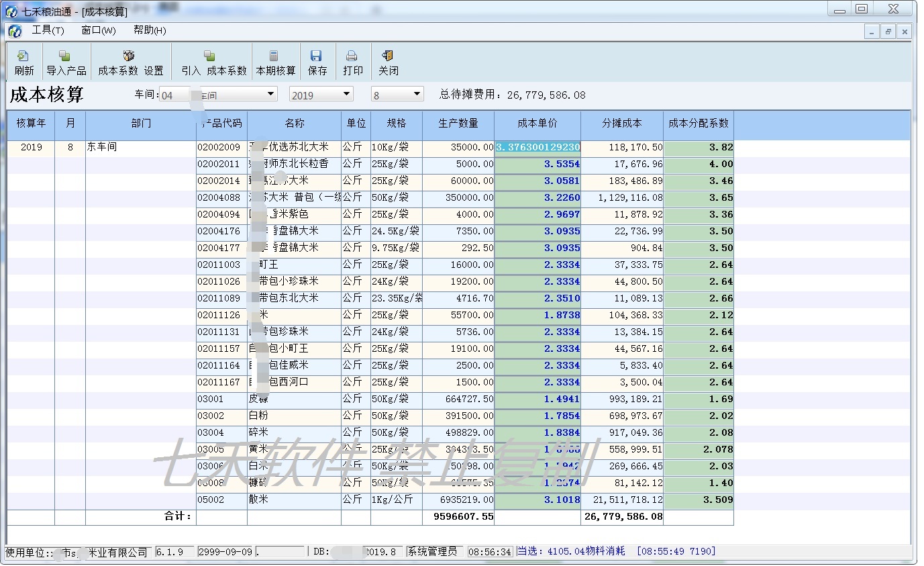Image resolution: width=924 pixels, height=566 pixels.
Task: Click the 成本分配系数 column header
Action: [x=699, y=124]
